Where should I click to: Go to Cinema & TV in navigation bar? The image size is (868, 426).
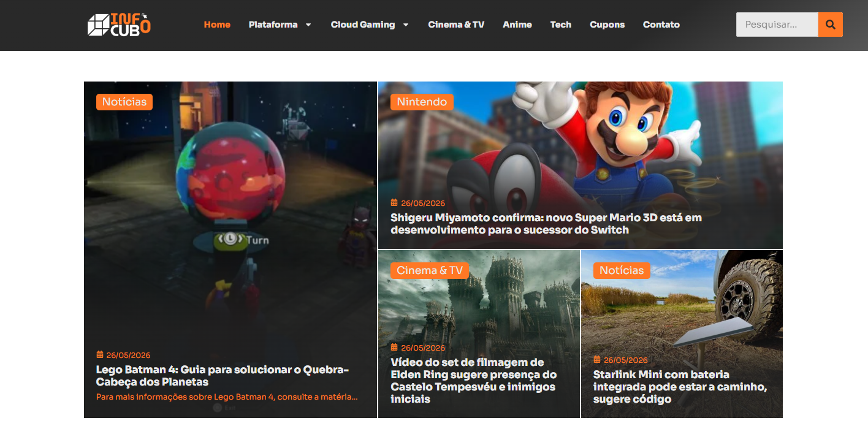coord(456,25)
